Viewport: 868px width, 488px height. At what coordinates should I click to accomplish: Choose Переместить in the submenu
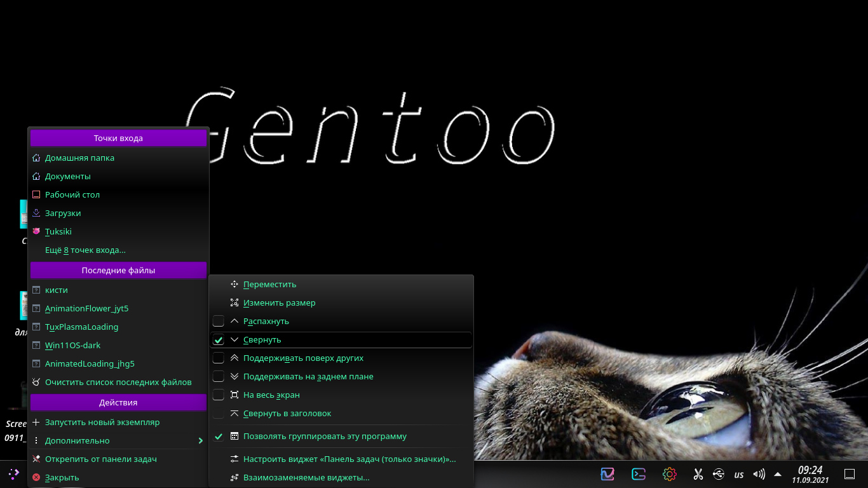point(341,284)
